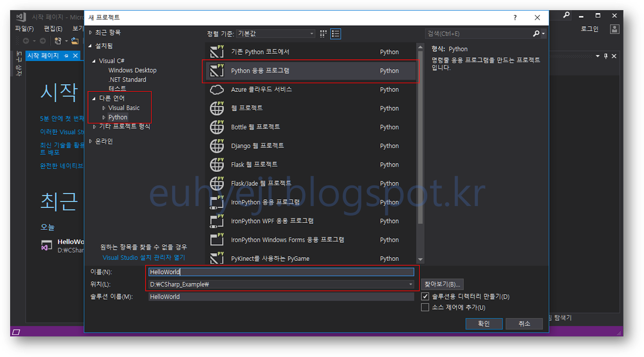Collapse the '다른 언어' tree node
Viewport: 644px width, 357px height.
point(94,98)
